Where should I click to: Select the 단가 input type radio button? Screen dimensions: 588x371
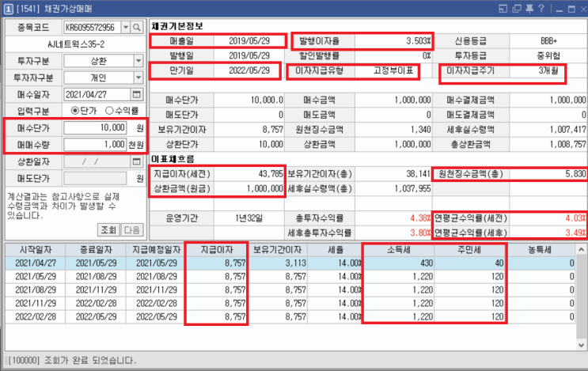pyautogui.click(x=75, y=111)
